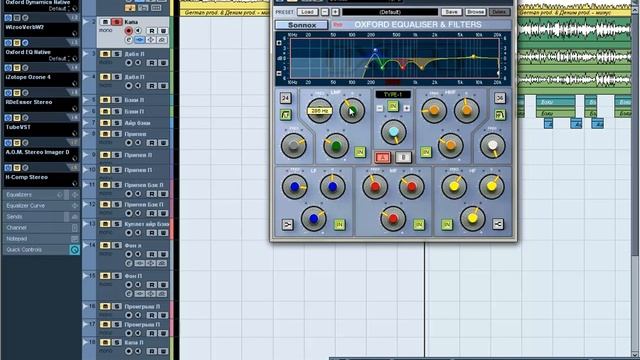Click monitor button on track 11 Припев Бэк Л
This screenshot has width=640, height=360.
pyautogui.click(x=138, y=194)
